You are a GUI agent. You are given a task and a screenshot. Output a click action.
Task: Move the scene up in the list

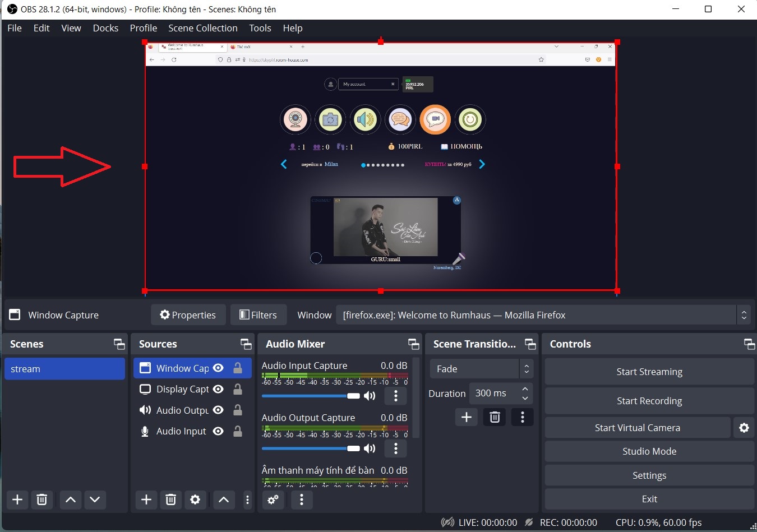click(x=71, y=499)
